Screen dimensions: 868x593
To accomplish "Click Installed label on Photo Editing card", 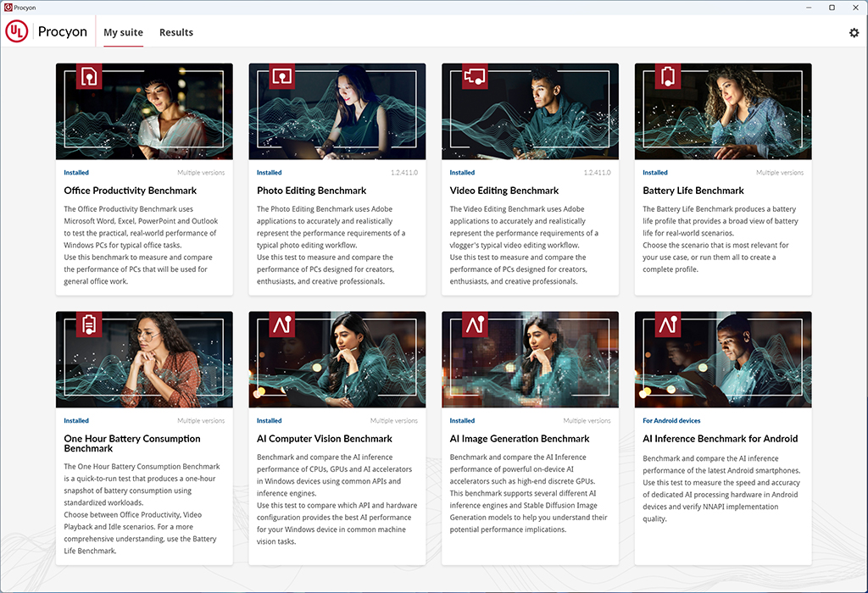I will pos(269,173).
